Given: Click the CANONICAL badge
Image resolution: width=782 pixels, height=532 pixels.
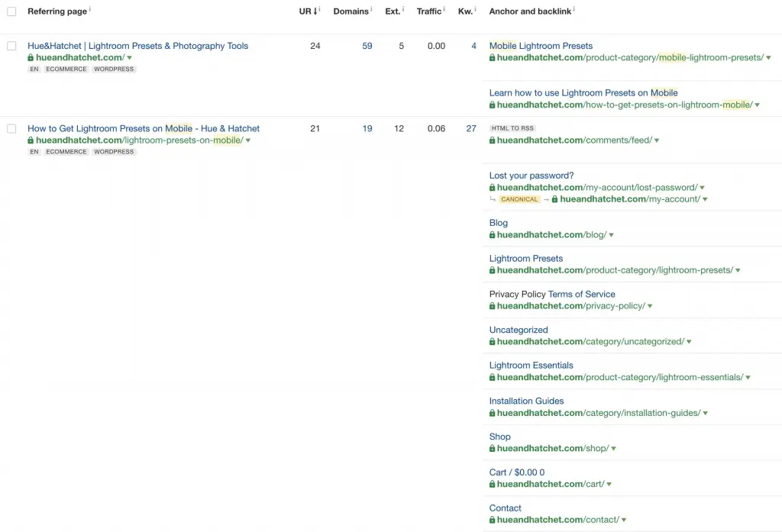Looking at the screenshot, I should [x=519, y=199].
